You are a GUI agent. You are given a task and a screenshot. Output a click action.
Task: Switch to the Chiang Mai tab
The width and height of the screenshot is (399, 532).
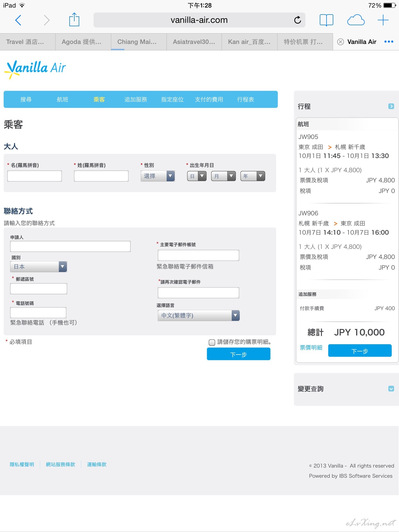point(139,42)
